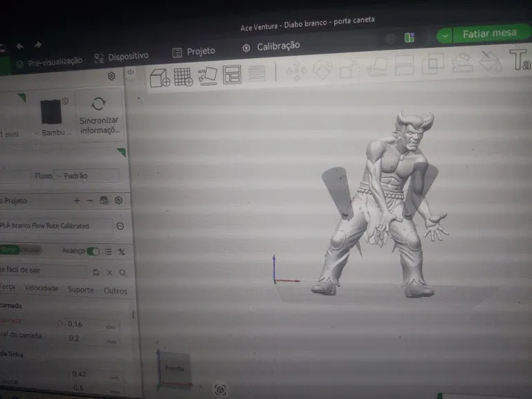
Task: Open filament settings gear in Projeto row
Action: click(x=118, y=200)
